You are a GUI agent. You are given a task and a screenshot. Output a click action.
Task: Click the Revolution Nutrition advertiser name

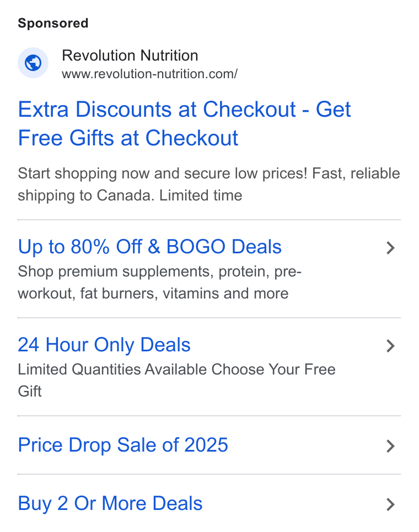click(x=130, y=55)
